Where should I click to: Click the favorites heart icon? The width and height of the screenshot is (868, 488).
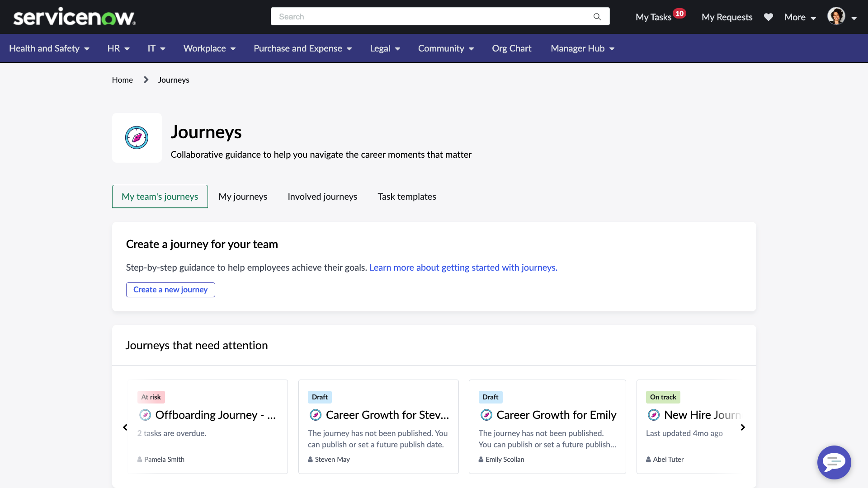coord(769,17)
